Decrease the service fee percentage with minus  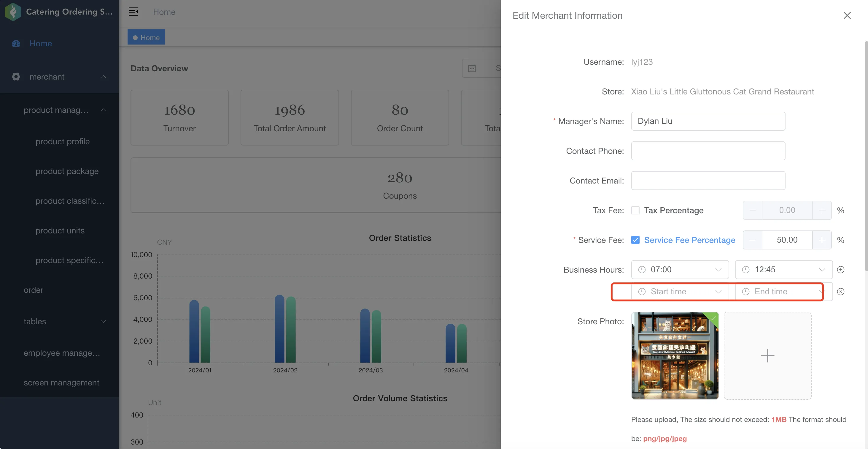click(x=752, y=240)
